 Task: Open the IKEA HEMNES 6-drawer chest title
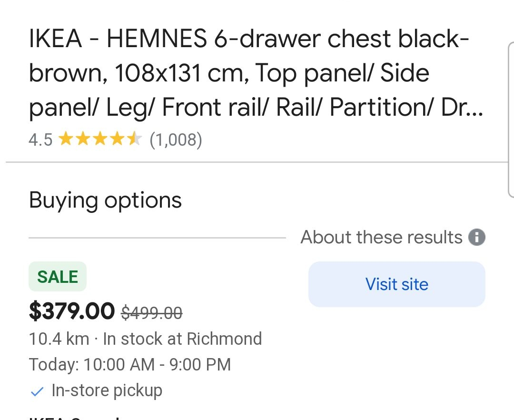pos(256,73)
